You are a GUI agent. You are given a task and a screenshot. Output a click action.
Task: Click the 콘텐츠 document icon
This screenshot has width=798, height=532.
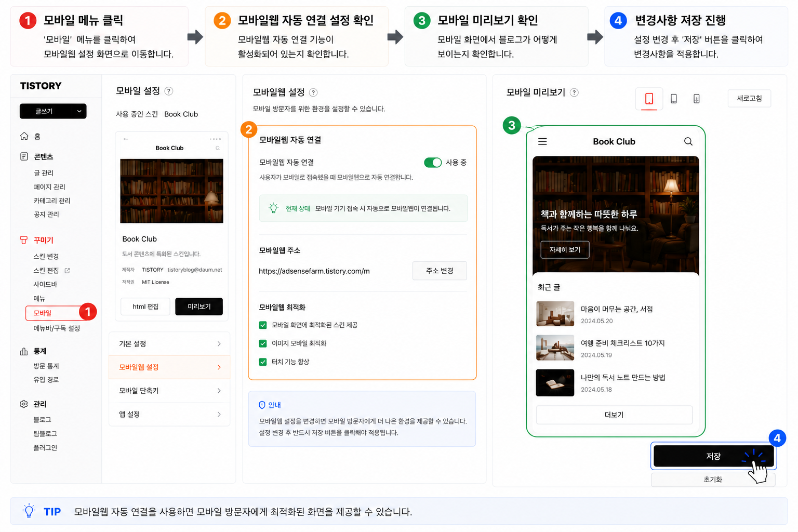click(24, 156)
